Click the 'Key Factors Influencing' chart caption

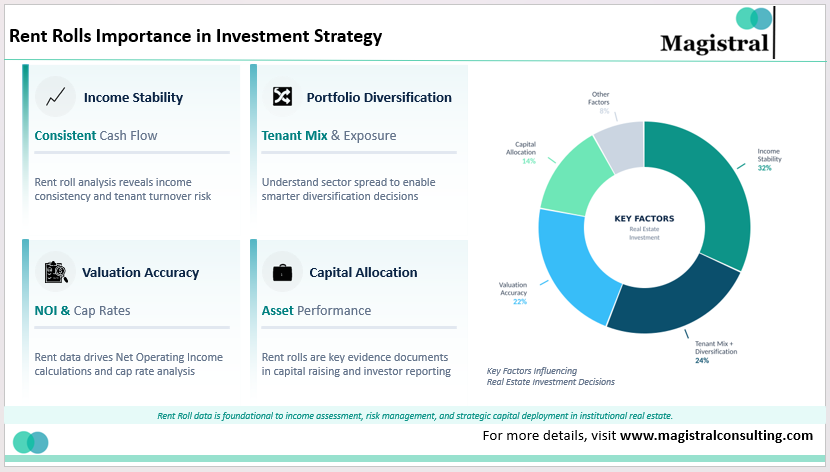(x=551, y=376)
